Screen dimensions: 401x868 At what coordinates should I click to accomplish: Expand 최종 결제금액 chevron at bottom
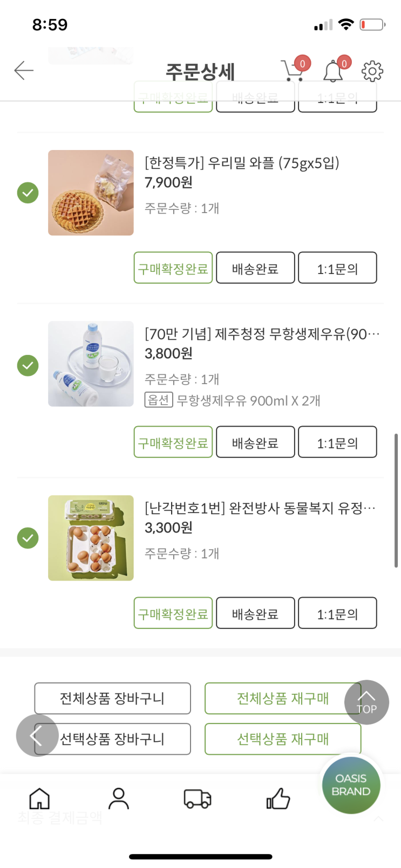(x=379, y=819)
